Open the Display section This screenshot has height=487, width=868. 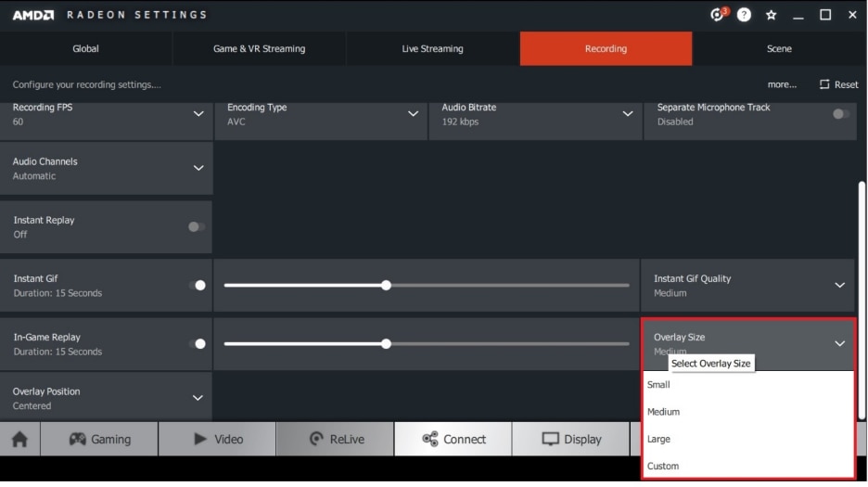pos(571,440)
